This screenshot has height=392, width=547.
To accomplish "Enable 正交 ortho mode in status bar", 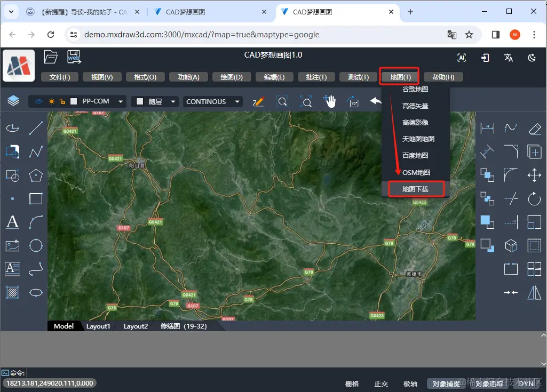I will (x=380, y=383).
